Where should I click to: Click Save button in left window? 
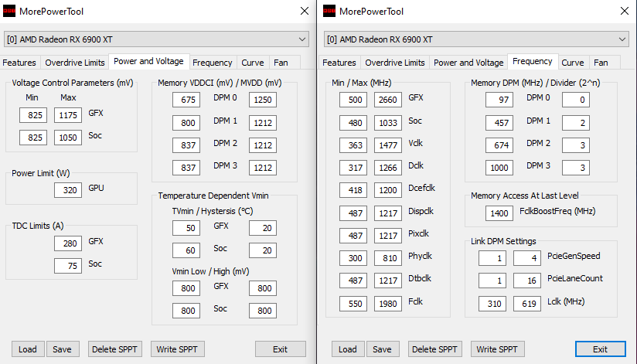click(x=62, y=349)
